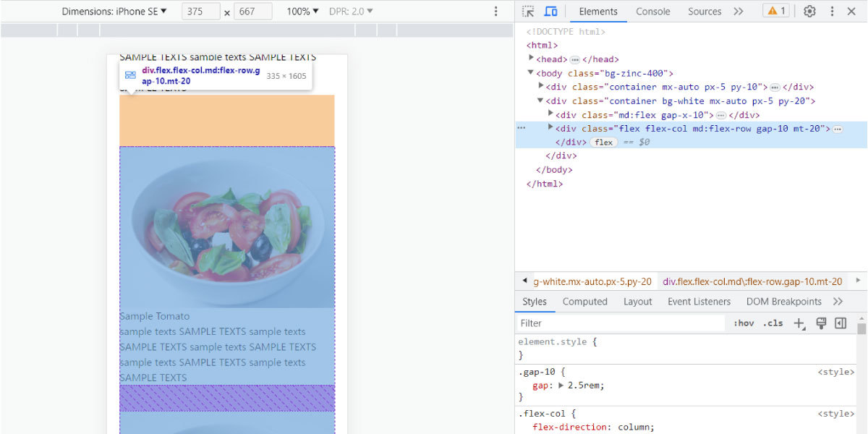The image size is (868, 434).
Task: Show more DevTools tabs chevron
Action: [738, 11]
